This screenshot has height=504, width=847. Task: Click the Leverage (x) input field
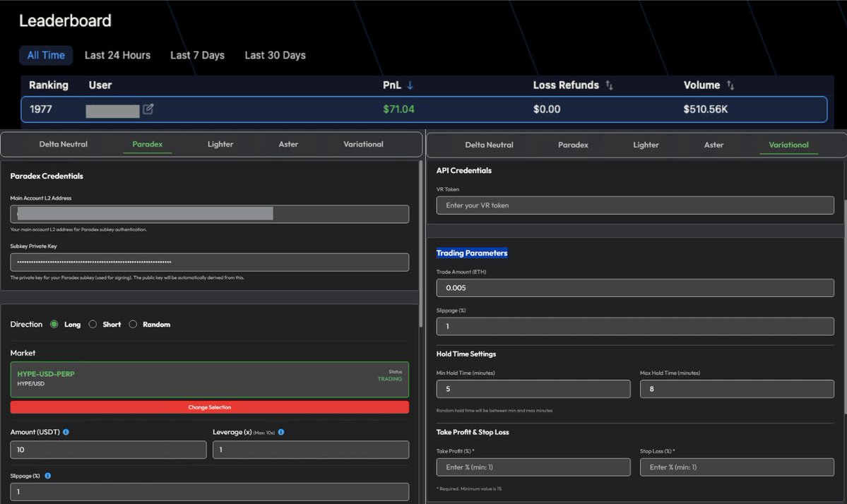pyautogui.click(x=311, y=450)
